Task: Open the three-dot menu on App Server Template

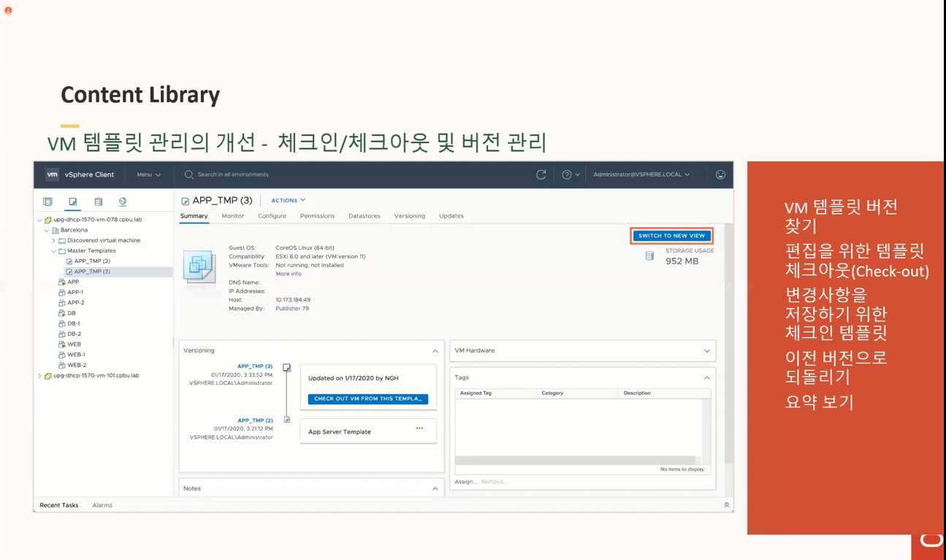Action: point(419,429)
